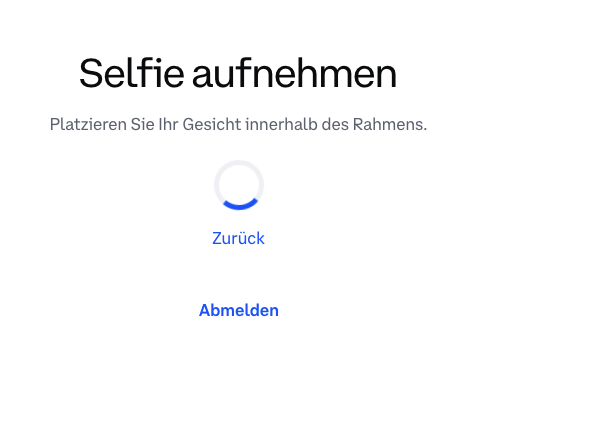Image resolution: width=603 pixels, height=425 pixels.
Task: Click the word Platzieren in the subtitle
Action: click(88, 125)
